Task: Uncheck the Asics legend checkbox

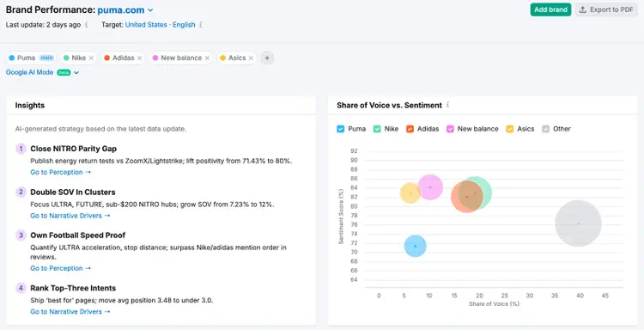Action: [x=510, y=129]
